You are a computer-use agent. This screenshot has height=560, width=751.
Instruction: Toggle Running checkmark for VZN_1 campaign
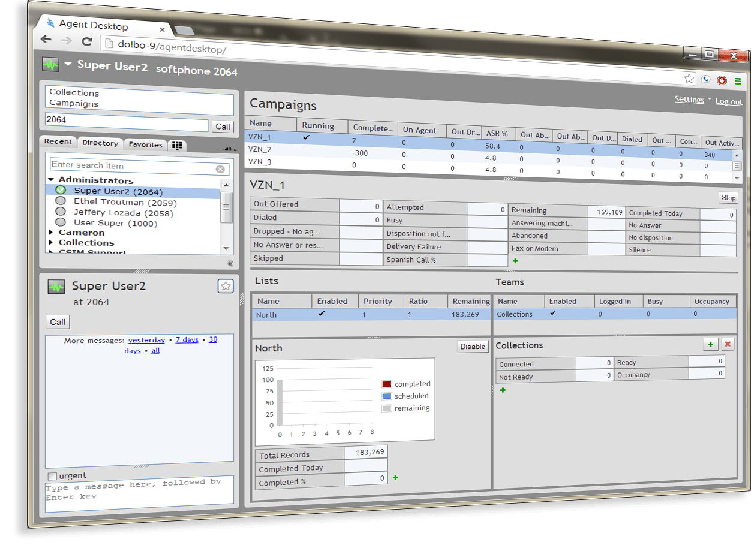point(307,137)
